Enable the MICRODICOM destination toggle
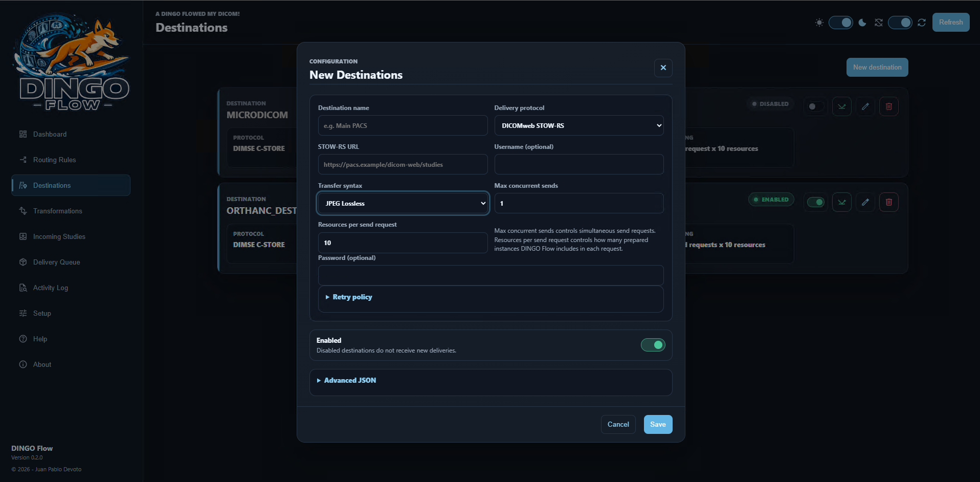The height and width of the screenshot is (482, 980). [815, 106]
